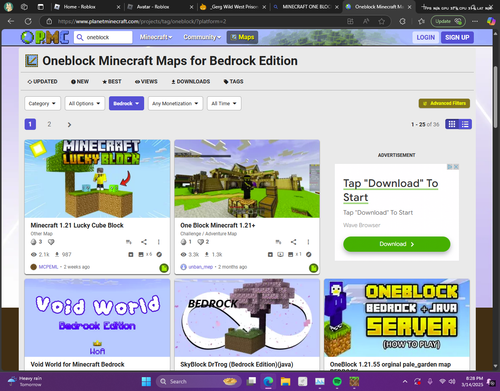The height and width of the screenshot is (391, 500).
Task: Click the diamond icon on One Block Minecraft 1.21+ card
Action: tap(183, 242)
